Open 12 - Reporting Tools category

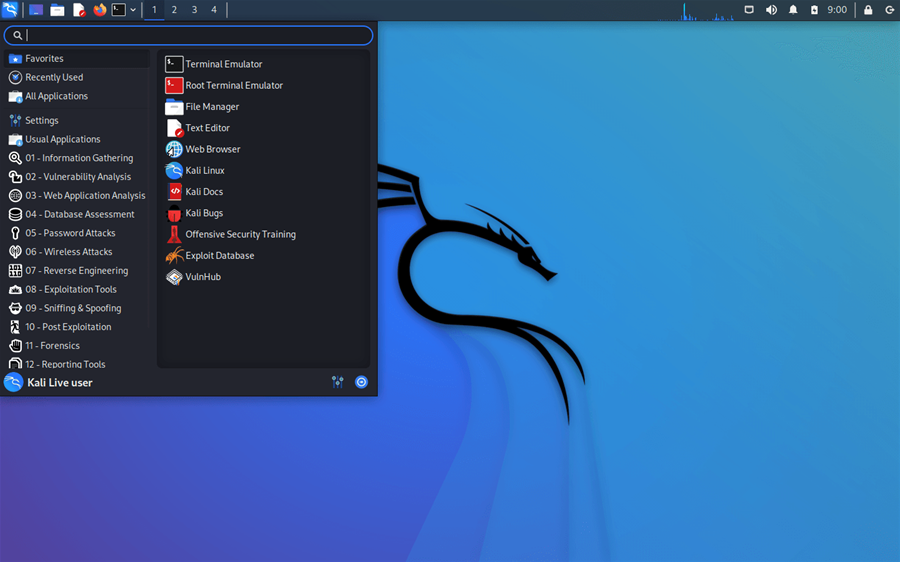(77, 363)
